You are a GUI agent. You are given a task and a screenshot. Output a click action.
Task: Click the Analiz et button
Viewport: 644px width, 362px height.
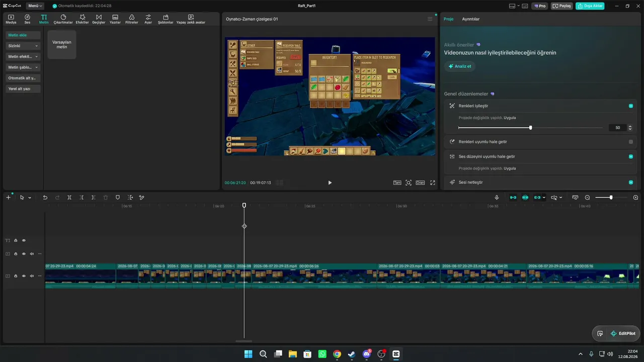point(459,66)
